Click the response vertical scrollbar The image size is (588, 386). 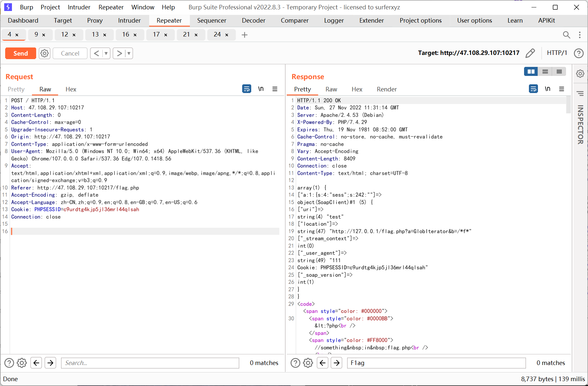[x=568, y=105]
